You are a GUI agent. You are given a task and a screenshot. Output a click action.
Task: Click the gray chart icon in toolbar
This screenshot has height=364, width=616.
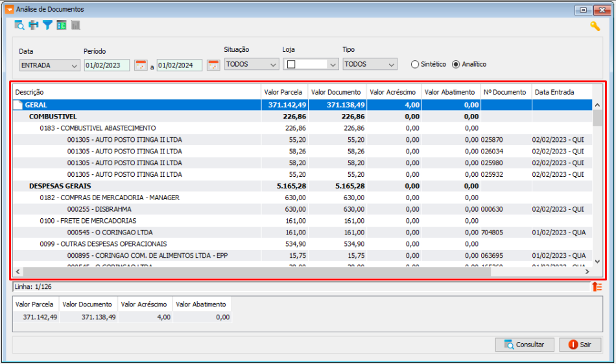point(75,25)
